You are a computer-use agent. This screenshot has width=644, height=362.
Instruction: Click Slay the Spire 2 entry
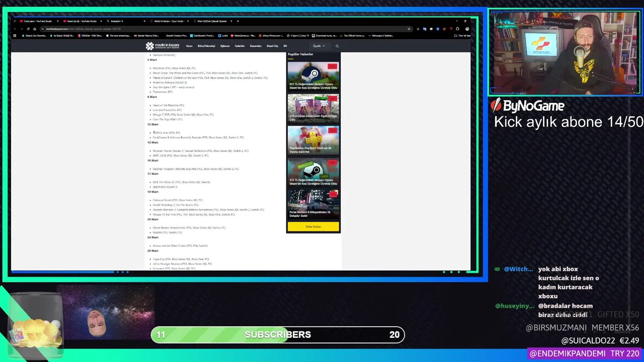click(x=173, y=87)
